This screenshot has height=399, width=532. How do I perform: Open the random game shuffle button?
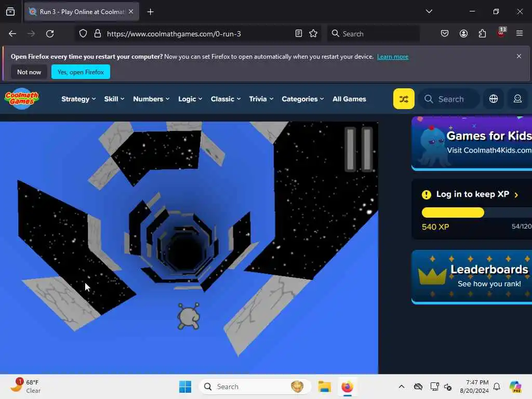point(403,99)
